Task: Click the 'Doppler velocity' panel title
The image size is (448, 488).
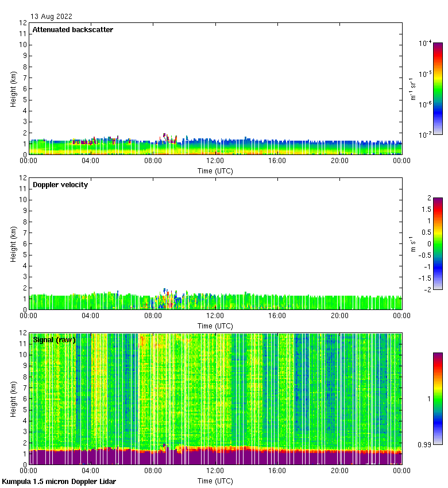Action: coord(60,185)
